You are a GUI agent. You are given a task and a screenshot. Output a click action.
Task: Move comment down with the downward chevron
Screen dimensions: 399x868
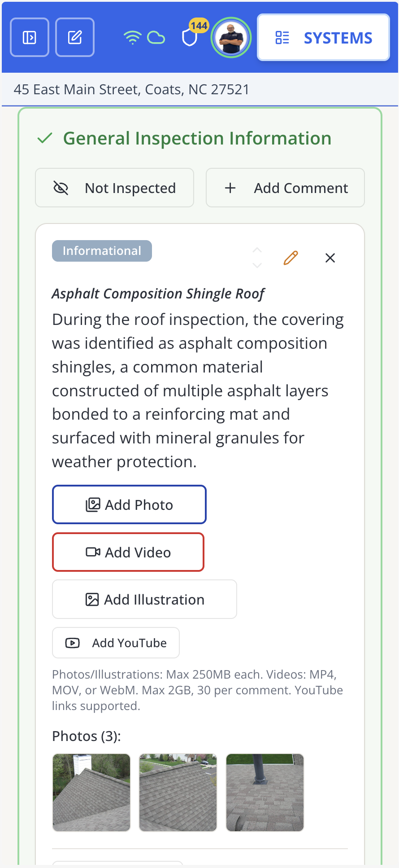click(257, 266)
